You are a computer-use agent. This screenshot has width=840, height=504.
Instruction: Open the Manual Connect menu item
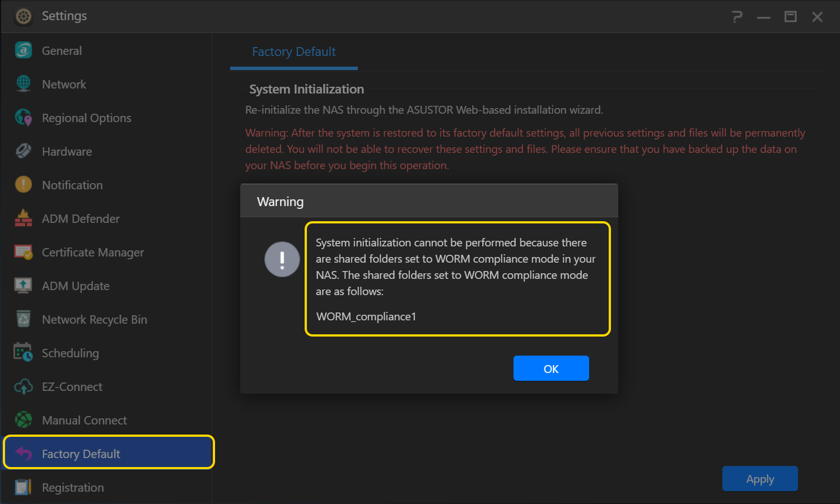click(84, 420)
